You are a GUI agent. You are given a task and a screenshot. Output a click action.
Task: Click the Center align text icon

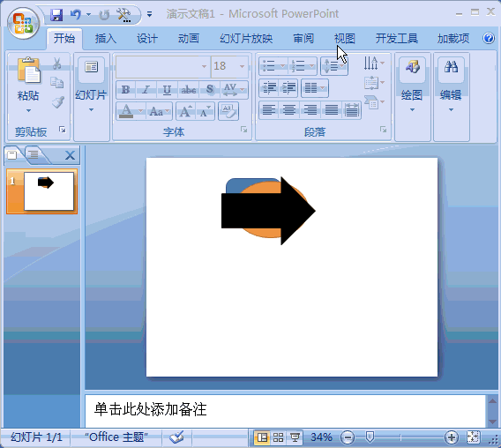[x=289, y=110]
